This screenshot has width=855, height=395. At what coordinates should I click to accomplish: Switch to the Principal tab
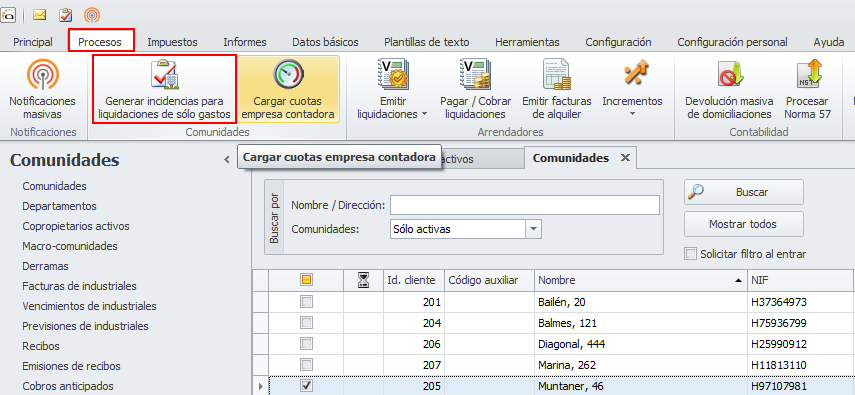pos(33,42)
